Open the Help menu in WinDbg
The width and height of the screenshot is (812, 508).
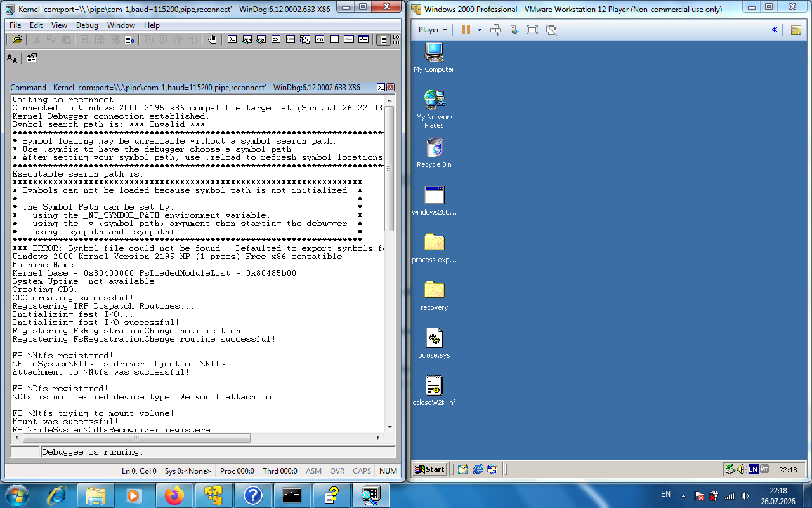[x=152, y=25]
